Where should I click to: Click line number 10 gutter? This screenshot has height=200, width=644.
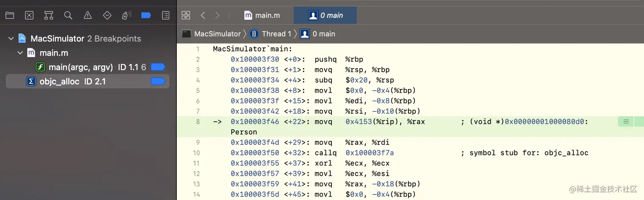(x=196, y=153)
